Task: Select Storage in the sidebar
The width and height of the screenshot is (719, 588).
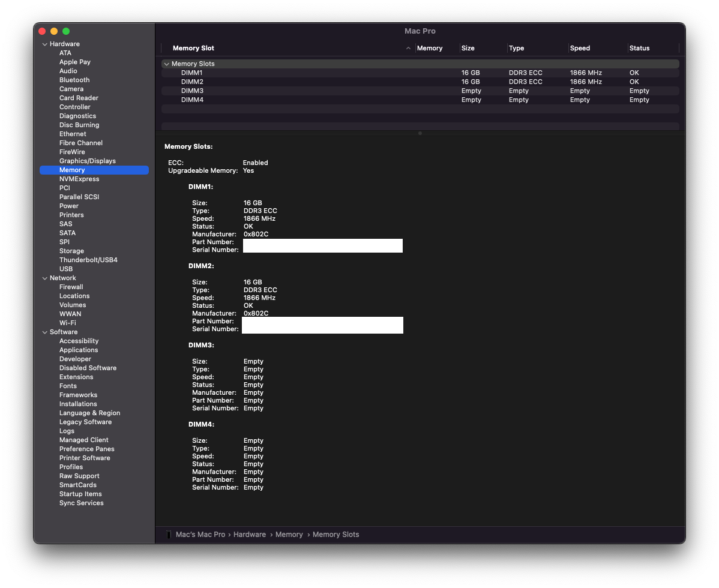Action: [71, 251]
